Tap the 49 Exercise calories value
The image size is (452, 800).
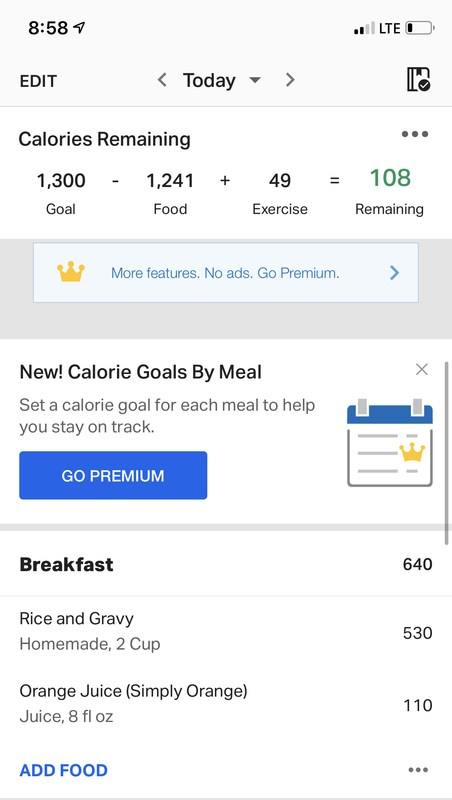[x=280, y=181]
